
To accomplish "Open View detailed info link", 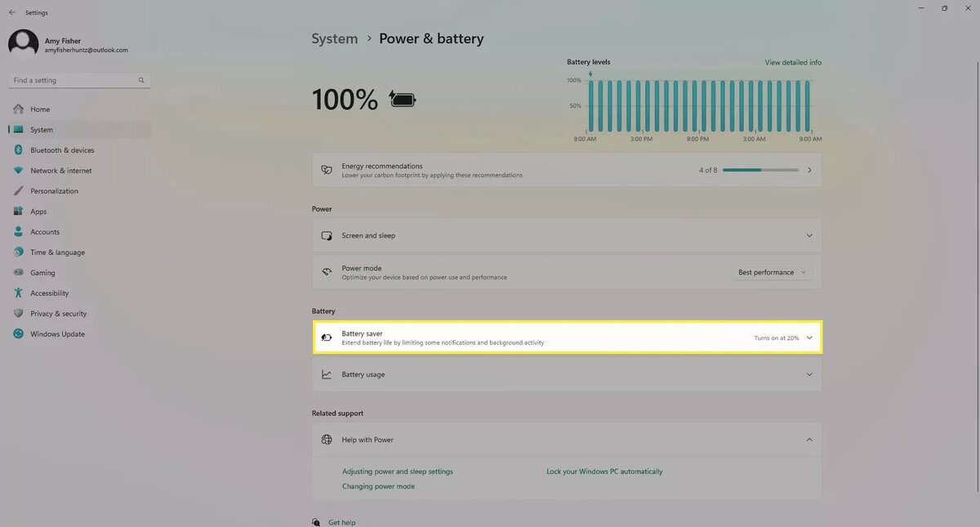I will coord(793,61).
